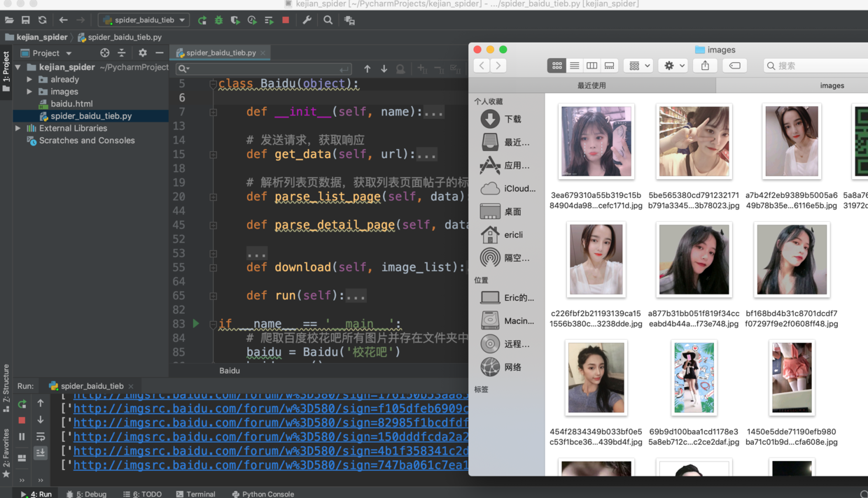Open the Python Console tab

point(262,494)
